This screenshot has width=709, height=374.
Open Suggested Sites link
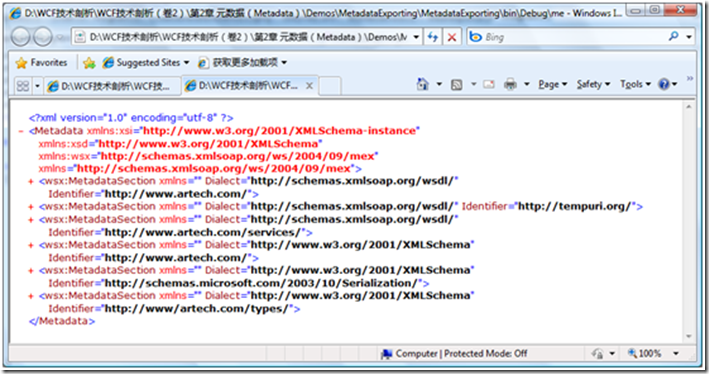[x=141, y=62]
